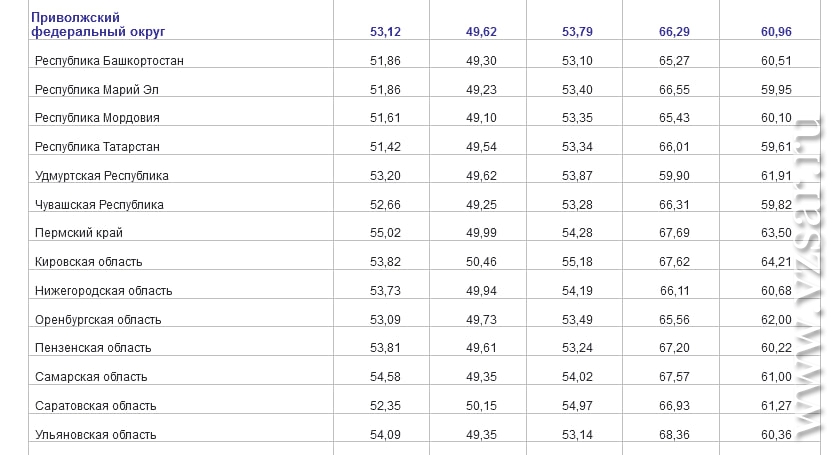The width and height of the screenshot is (838, 455).
Task: Select the Республика Башкортостан row label
Action: (x=109, y=61)
